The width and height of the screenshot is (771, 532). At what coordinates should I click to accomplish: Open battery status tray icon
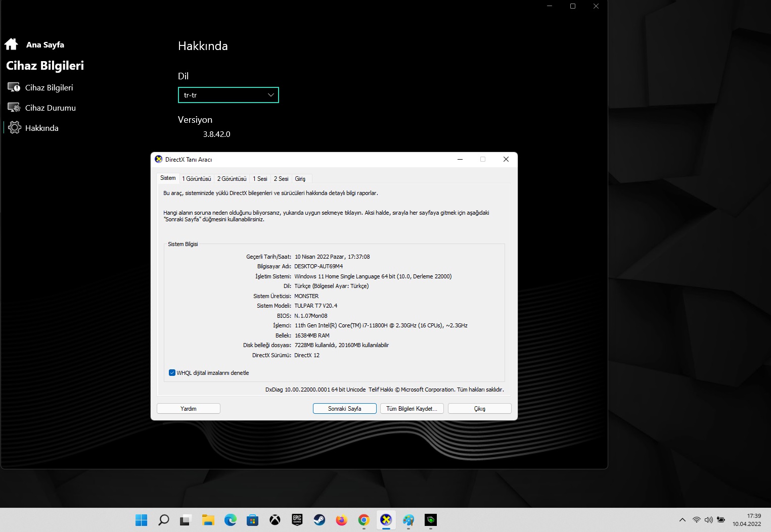[x=721, y=520]
